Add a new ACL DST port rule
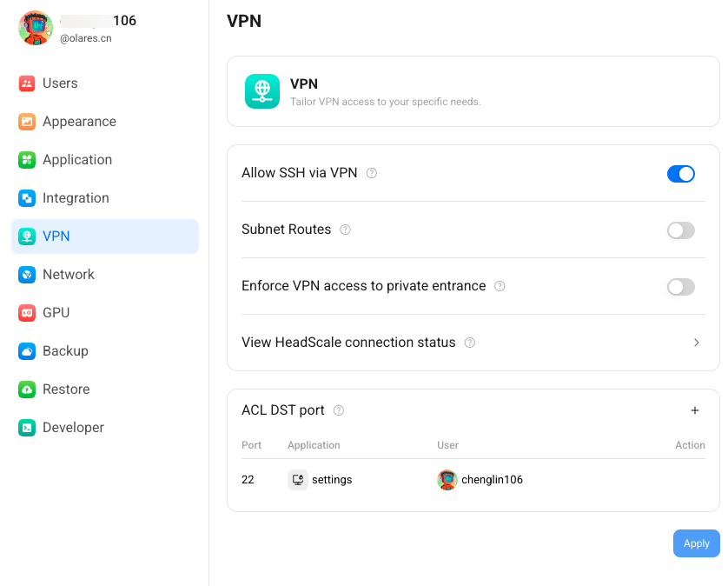The image size is (728, 586). [x=695, y=410]
